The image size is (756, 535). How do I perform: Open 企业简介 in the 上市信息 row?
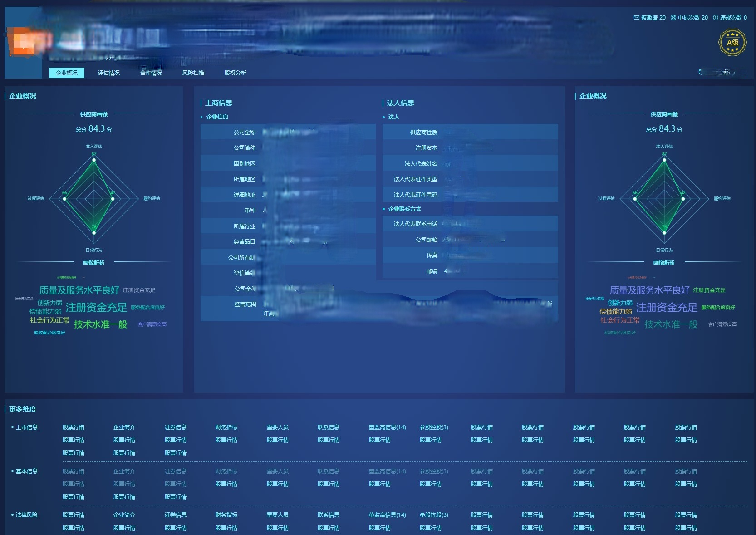tap(124, 427)
